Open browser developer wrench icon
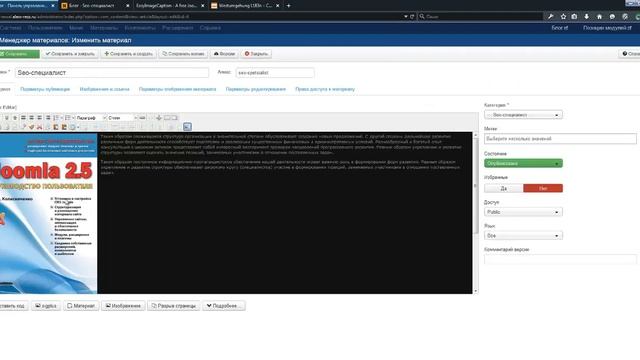The image size is (640, 360). pyautogui.click(x=551, y=17)
